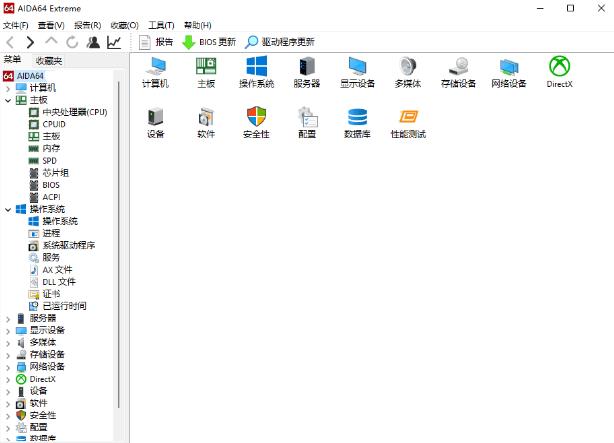This screenshot has height=443, width=614.
Task: Select 证书 in the tree
Action: pos(45,294)
